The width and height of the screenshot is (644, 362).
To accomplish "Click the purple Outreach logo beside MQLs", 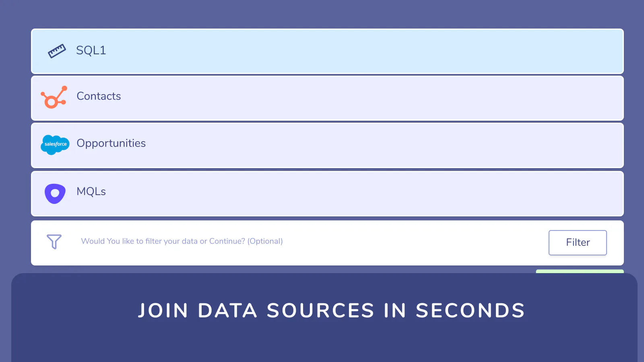I will (x=55, y=194).
